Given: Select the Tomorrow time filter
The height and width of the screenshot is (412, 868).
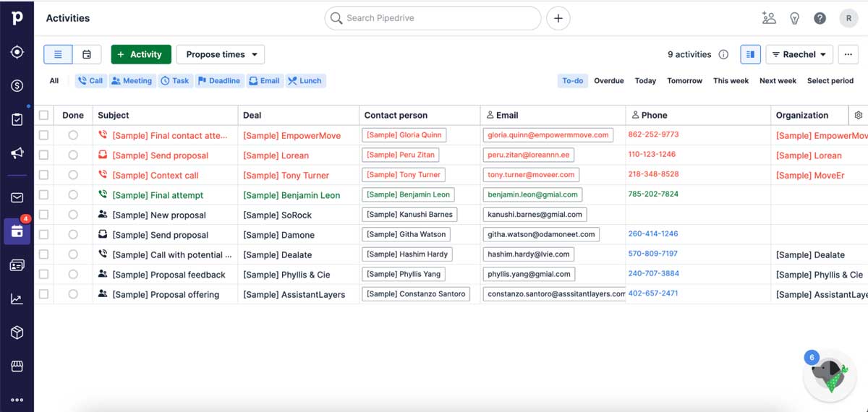Looking at the screenshot, I should 684,81.
